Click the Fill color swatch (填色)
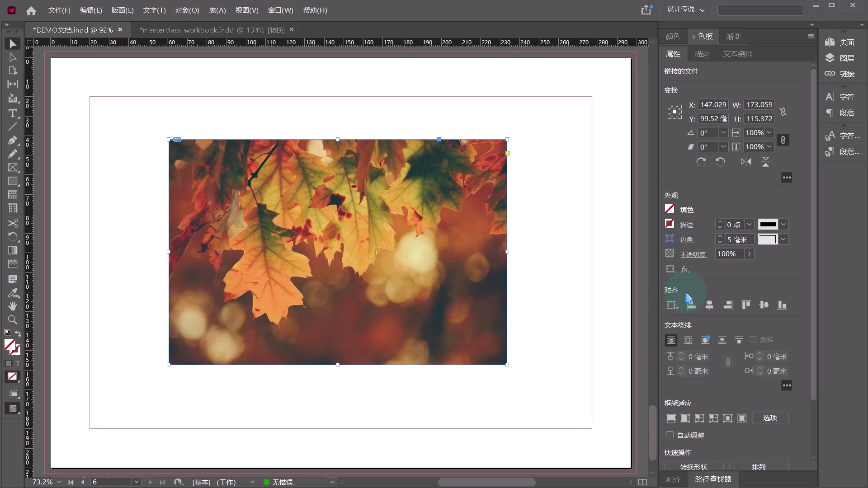 [x=670, y=209]
